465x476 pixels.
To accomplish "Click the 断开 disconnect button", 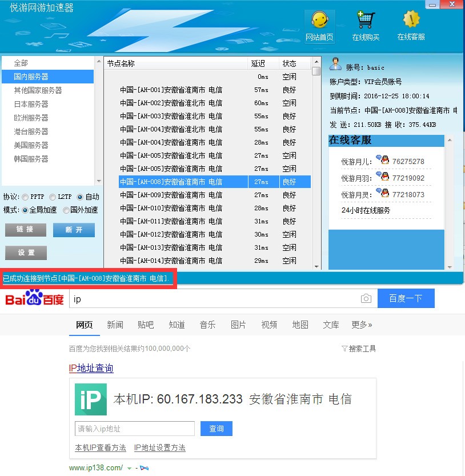I will point(74,230).
